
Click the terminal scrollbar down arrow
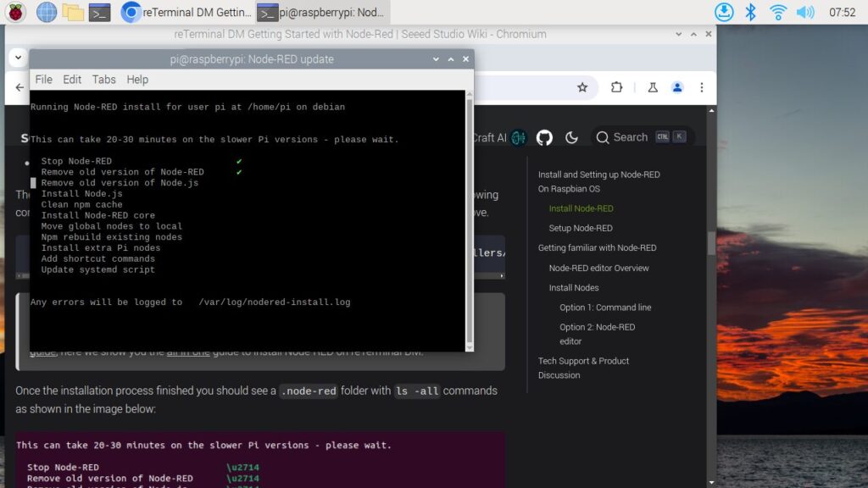(470, 347)
